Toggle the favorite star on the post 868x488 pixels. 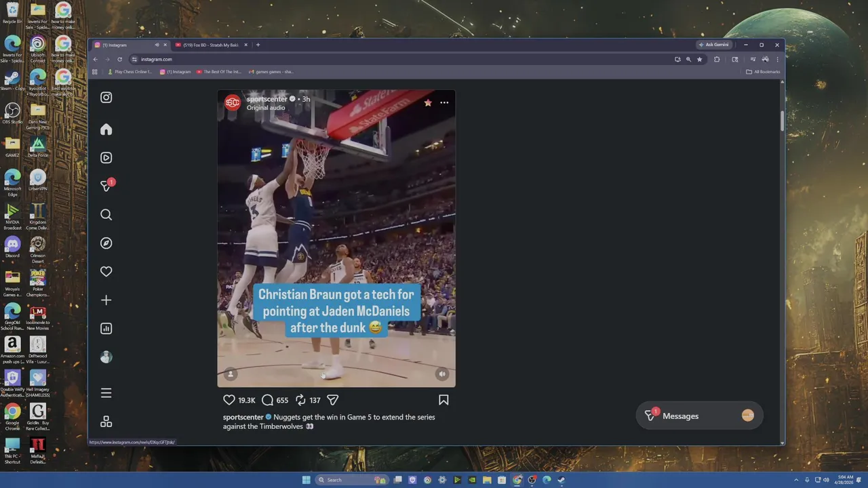pyautogui.click(x=428, y=103)
